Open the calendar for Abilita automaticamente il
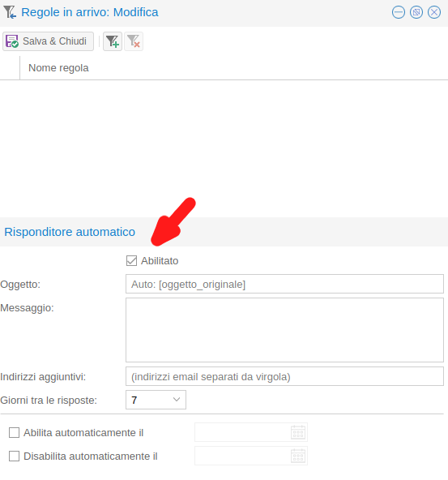 [x=298, y=432]
